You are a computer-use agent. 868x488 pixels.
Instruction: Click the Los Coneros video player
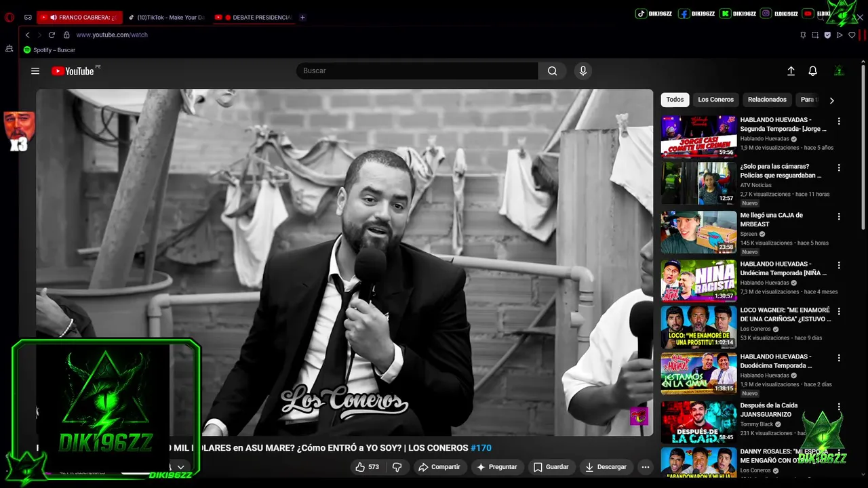point(344,262)
